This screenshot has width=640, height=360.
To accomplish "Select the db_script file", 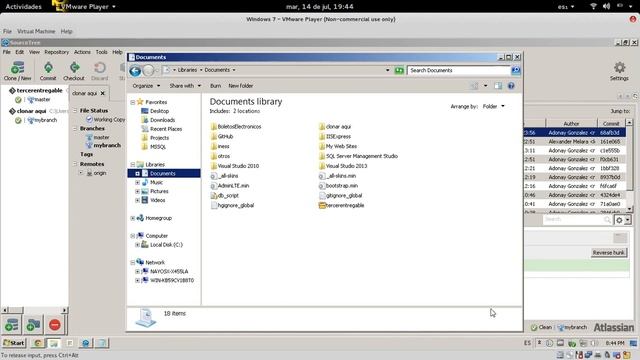I will point(224,196).
